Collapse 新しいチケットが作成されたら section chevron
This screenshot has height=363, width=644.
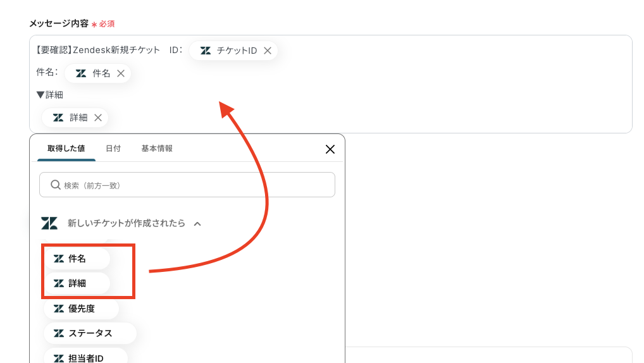(197, 224)
